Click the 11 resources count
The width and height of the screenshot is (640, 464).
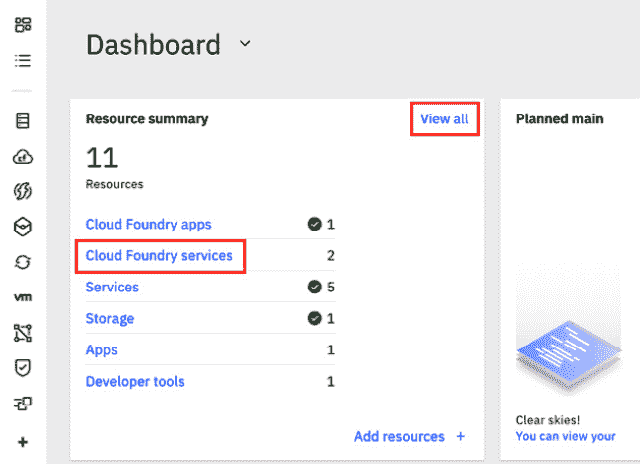tap(102, 158)
